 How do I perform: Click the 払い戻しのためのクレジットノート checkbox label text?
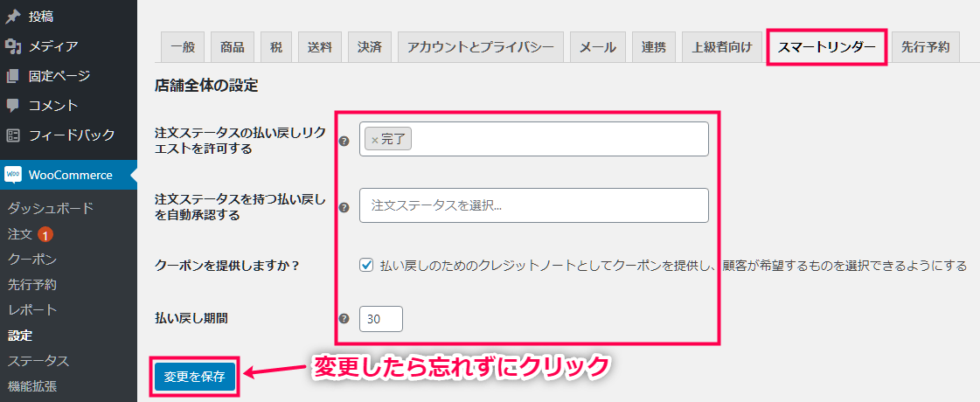(674, 266)
